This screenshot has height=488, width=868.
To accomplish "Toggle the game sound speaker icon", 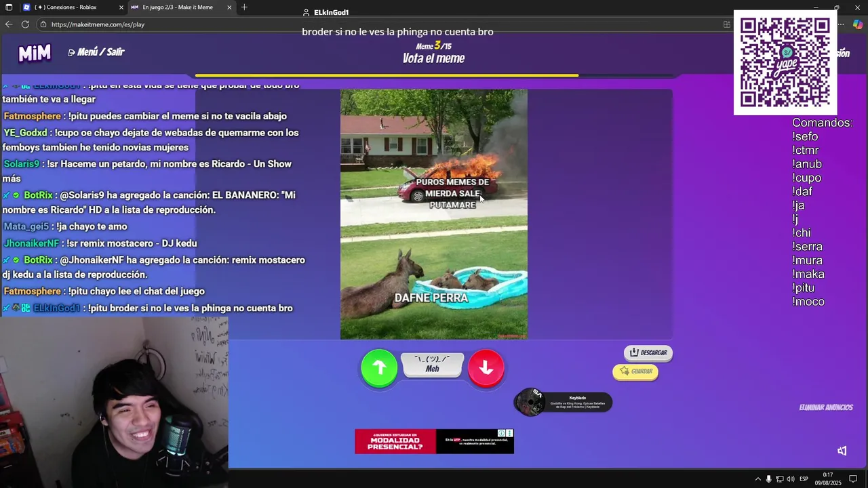I will coord(842,451).
